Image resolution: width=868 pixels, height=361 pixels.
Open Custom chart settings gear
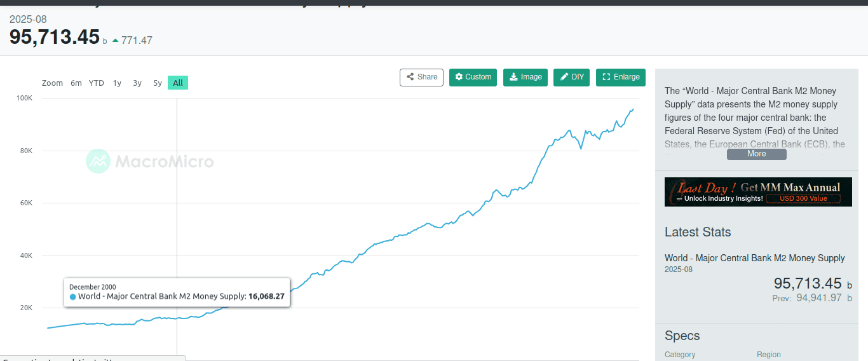tap(459, 77)
